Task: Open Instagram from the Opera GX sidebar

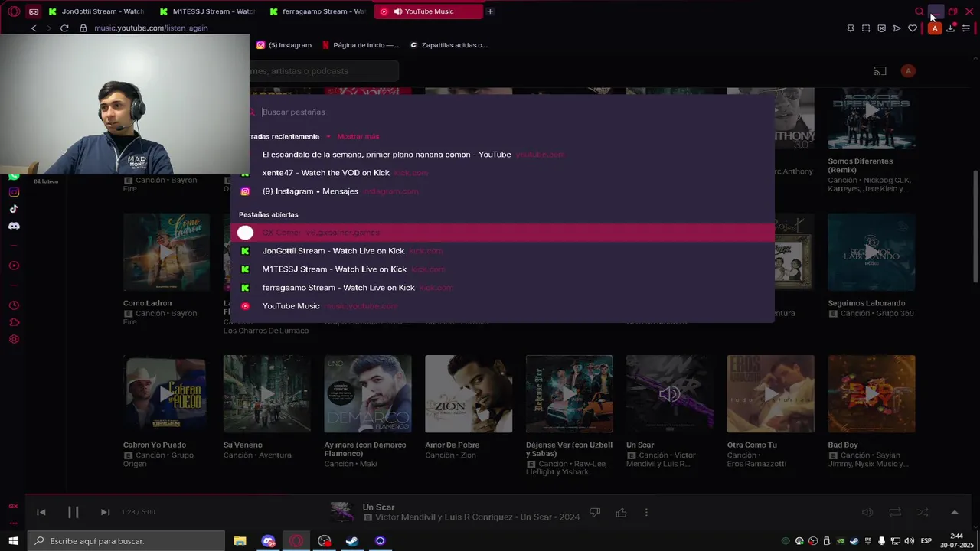Action: 14,192
